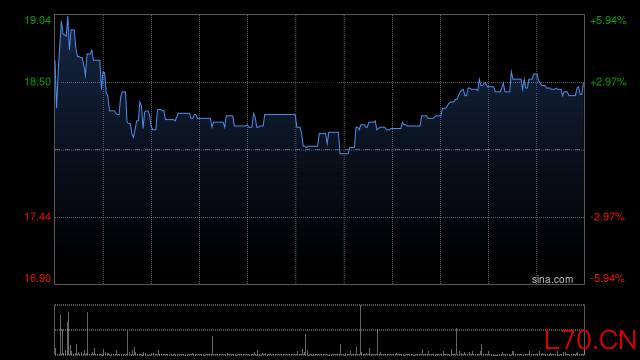Click the +2.97% percentage label
640x360 pixels.
tap(608, 82)
